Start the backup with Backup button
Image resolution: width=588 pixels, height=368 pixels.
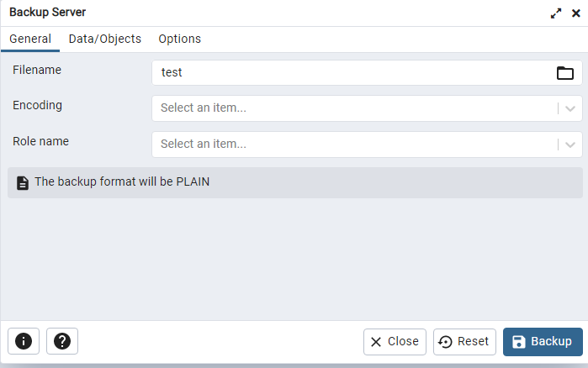[x=543, y=342]
